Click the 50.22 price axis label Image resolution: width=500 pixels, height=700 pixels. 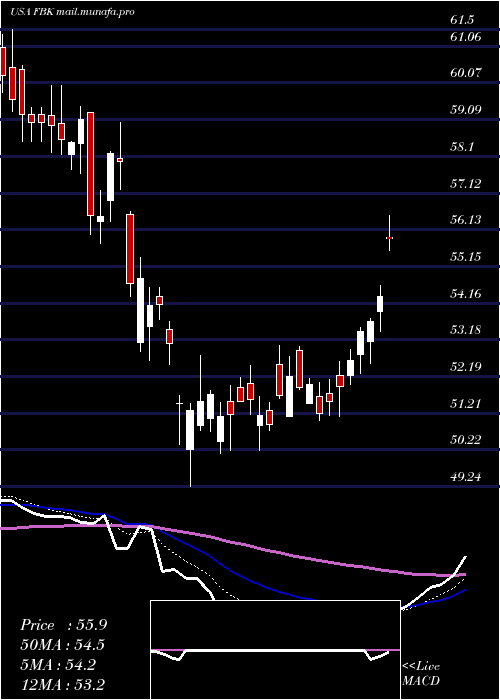[466, 440]
